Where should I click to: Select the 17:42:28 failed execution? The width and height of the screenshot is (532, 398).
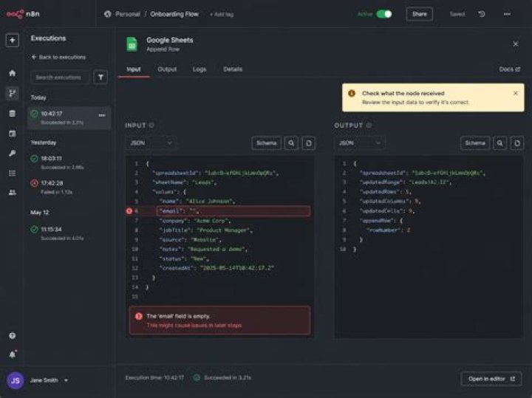(69, 187)
